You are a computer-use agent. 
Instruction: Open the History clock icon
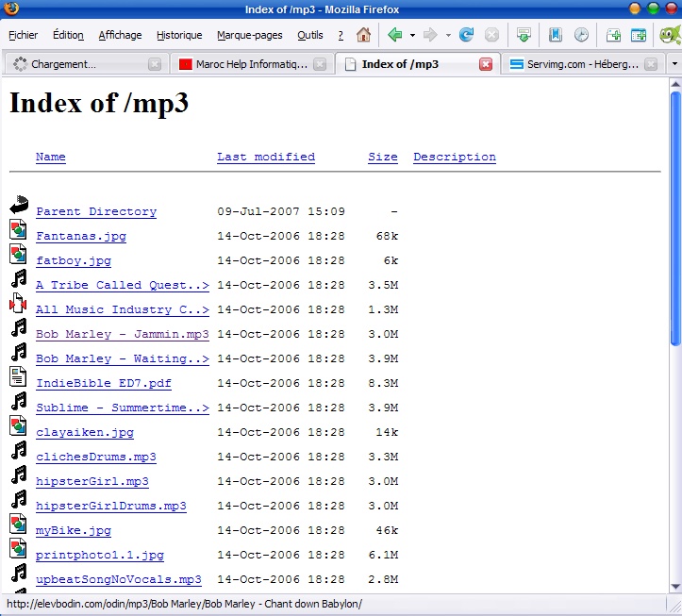(581, 34)
